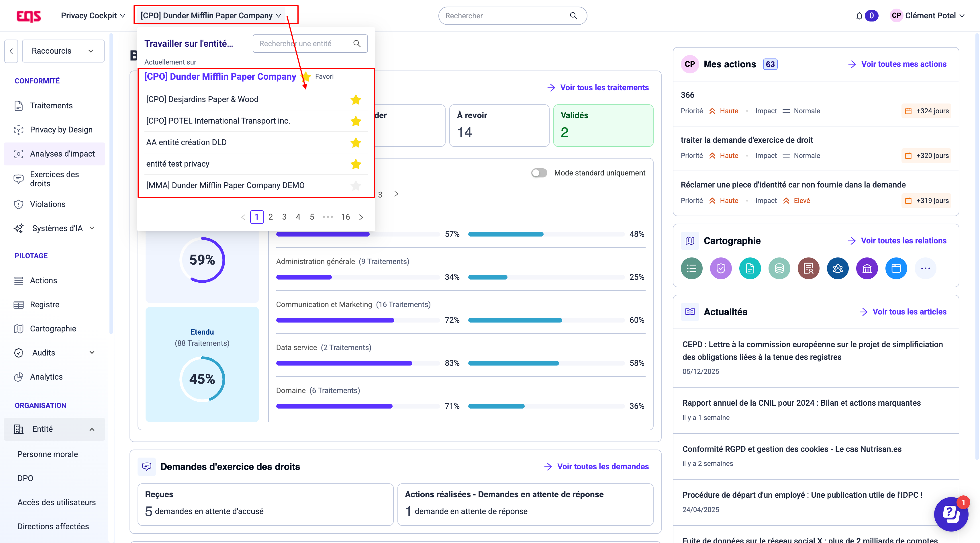Unfavorite POTEL International Transport star
980x543 pixels.
click(x=356, y=121)
